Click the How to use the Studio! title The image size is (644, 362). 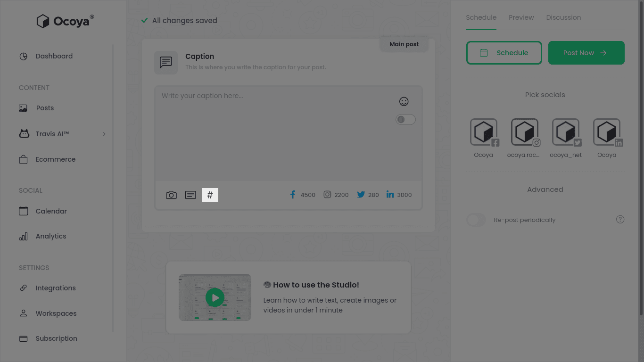(x=316, y=285)
